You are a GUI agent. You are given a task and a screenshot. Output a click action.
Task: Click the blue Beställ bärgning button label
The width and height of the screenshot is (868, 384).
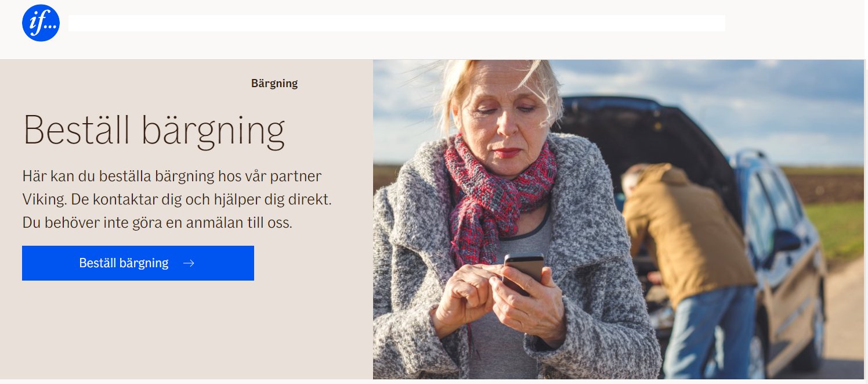click(124, 263)
